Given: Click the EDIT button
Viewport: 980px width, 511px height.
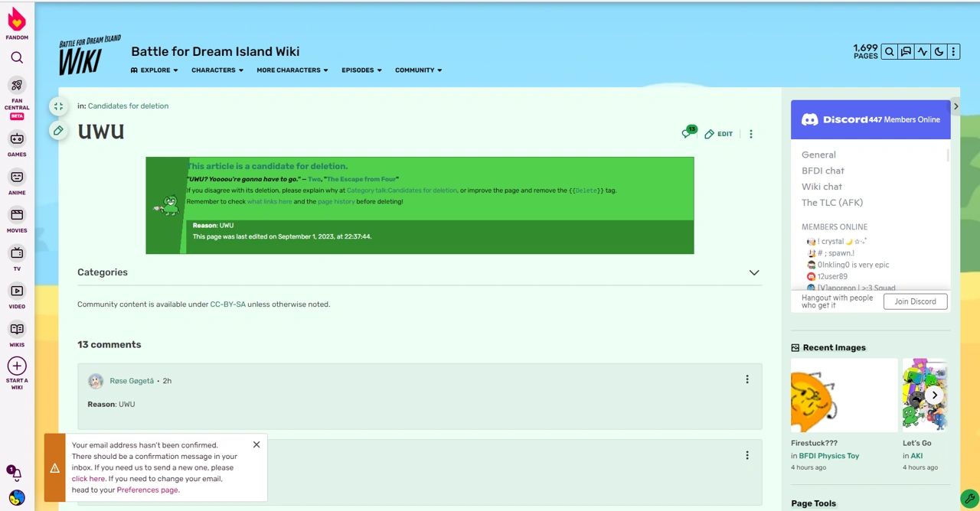Looking at the screenshot, I should [719, 134].
